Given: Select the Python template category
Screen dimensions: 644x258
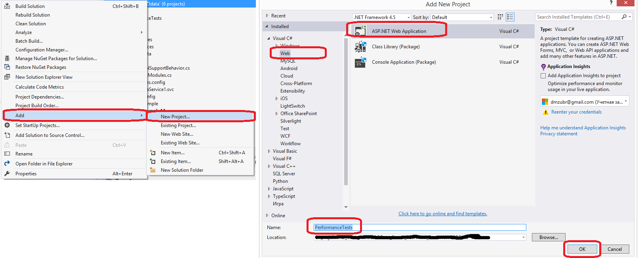Looking at the screenshot, I should [280, 181].
